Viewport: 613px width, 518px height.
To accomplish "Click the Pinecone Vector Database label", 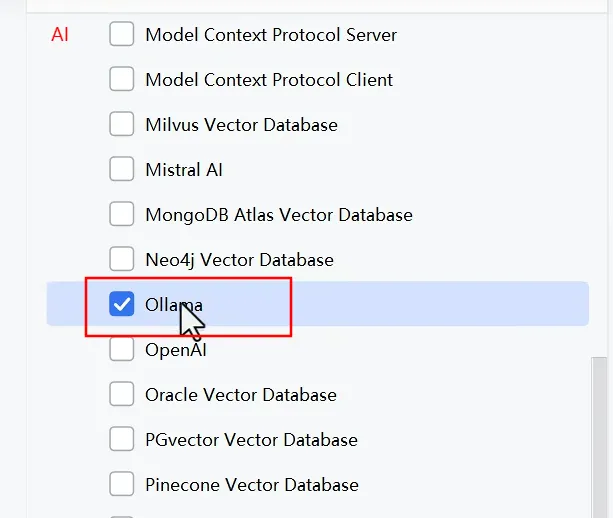I will tap(252, 485).
